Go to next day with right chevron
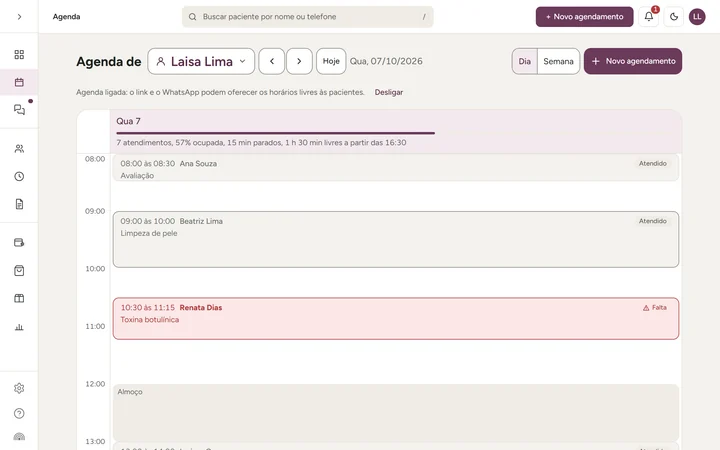This screenshot has height=450, width=720. pos(299,61)
